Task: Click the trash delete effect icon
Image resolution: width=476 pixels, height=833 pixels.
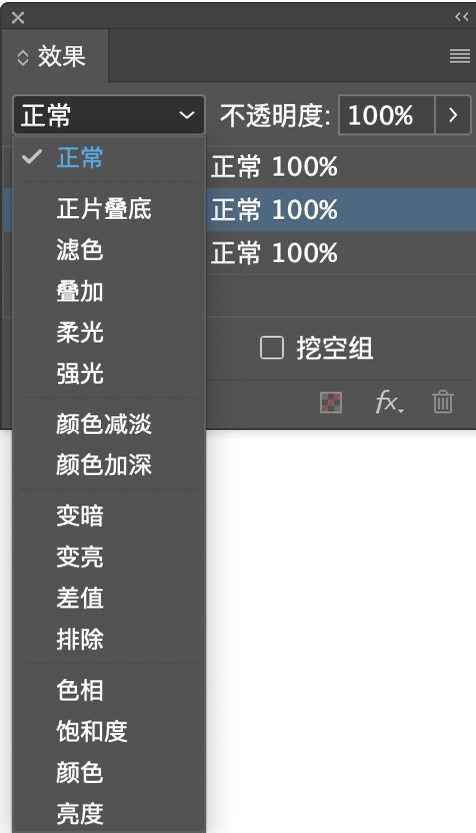Action: pos(443,402)
